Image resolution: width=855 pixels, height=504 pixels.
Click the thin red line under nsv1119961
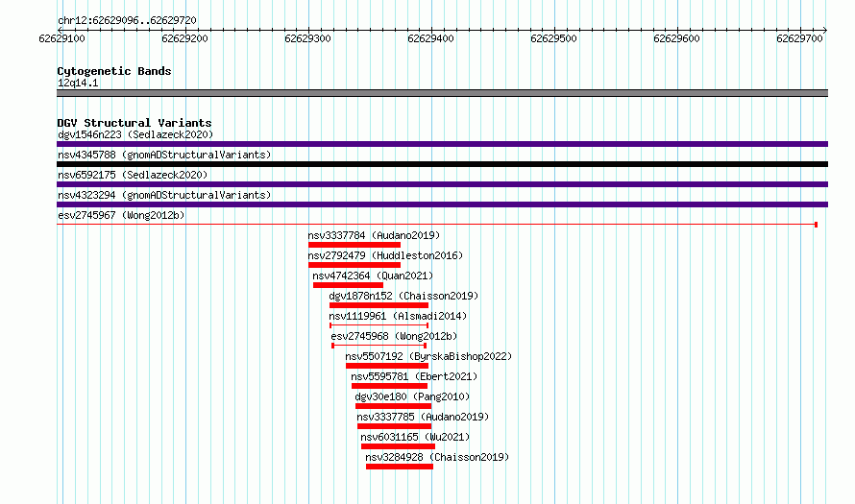[x=379, y=325]
